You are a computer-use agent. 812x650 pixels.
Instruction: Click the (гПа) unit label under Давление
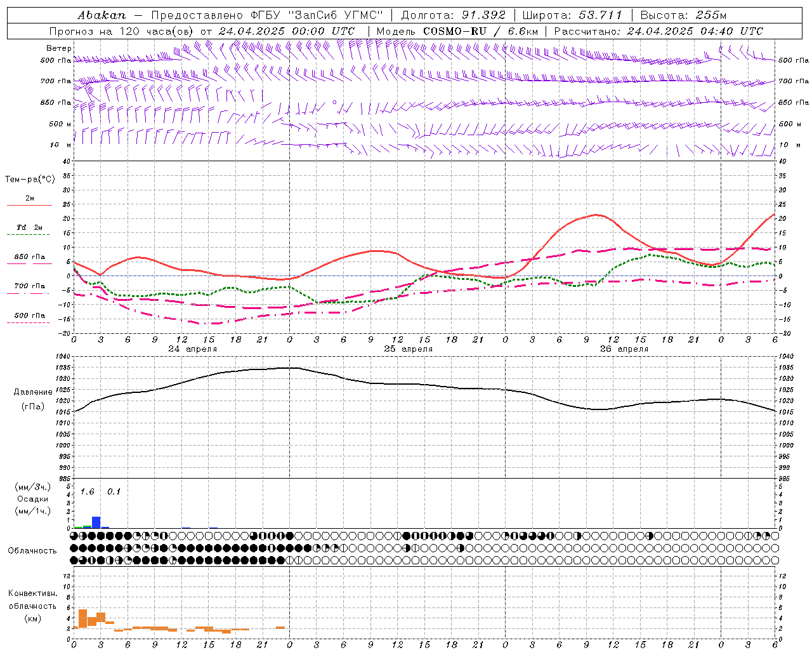(x=33, y=407)
